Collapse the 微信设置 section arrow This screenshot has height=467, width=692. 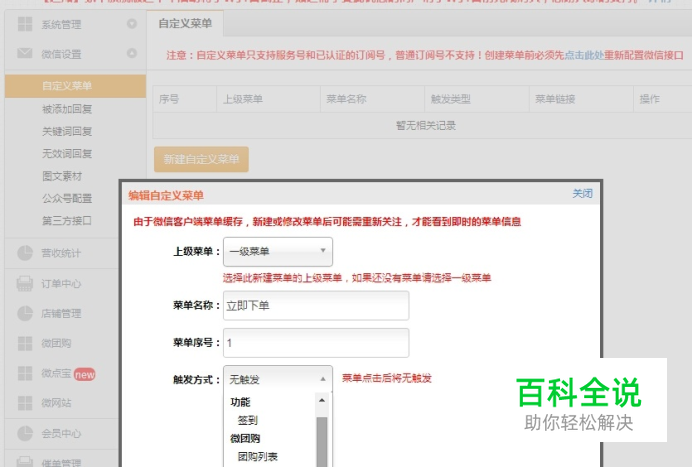coord(132,53)
